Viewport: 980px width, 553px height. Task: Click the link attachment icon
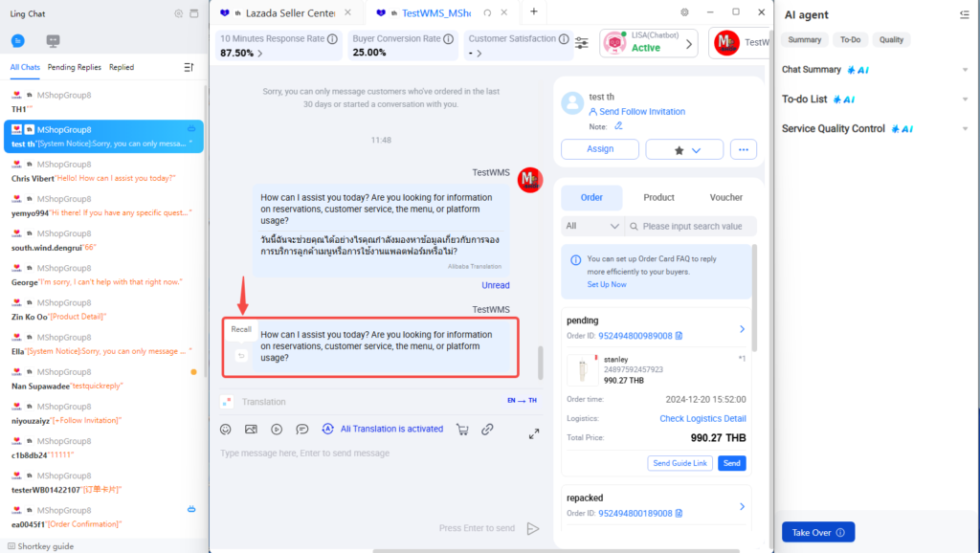tap(487, 430)
